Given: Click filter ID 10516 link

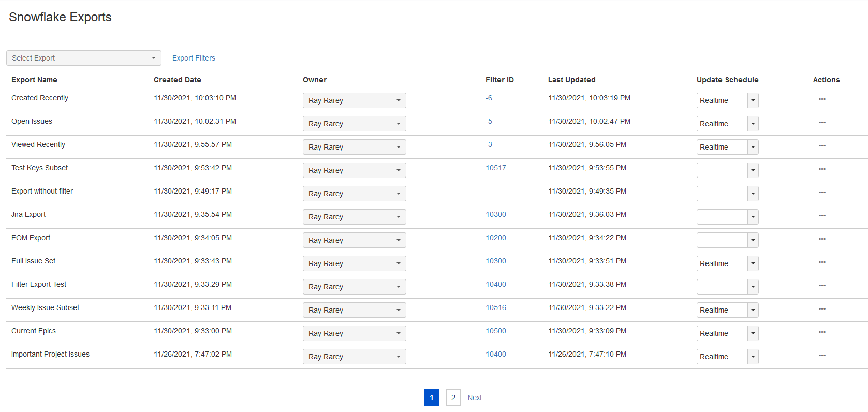Looking at the screenshot, I should (x=495, y=307).
